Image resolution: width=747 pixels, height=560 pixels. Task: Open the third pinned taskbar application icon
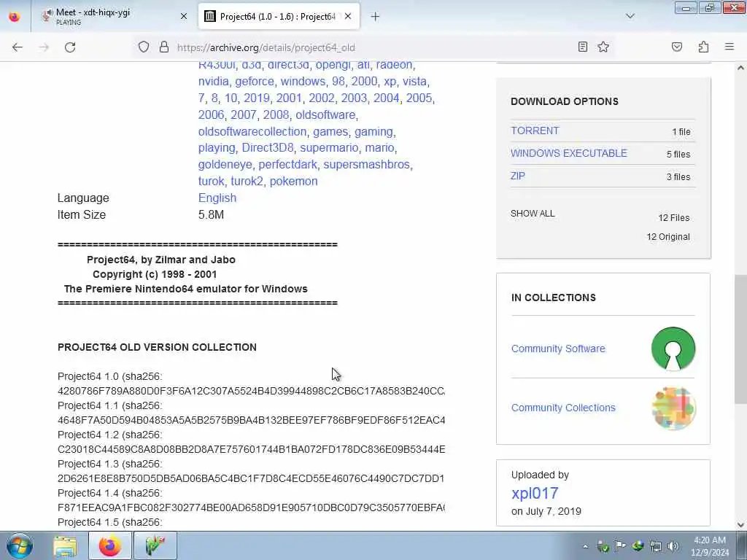155,545
